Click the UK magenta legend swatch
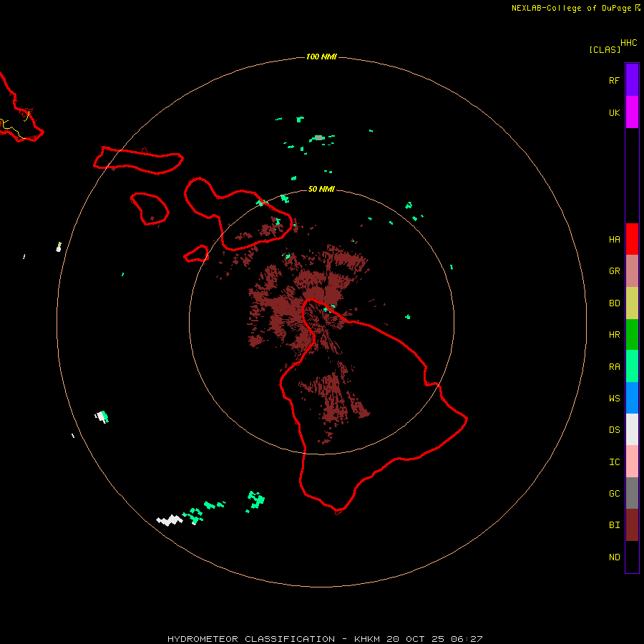This screenshot has width=644, height=644. click(632, 112)
